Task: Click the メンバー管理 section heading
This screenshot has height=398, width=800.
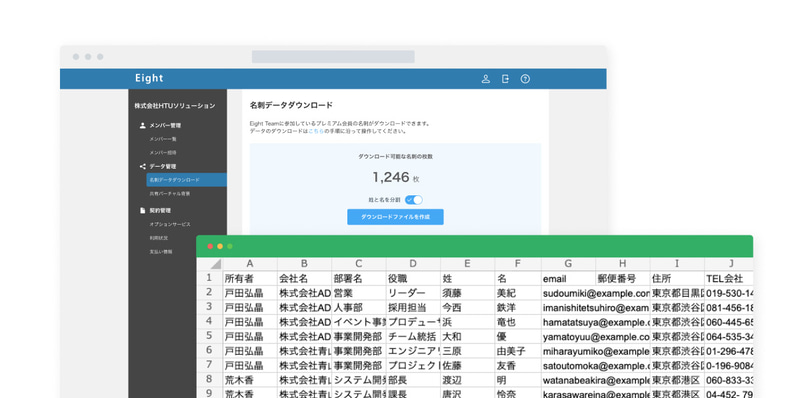Action: click(x=165, y=125)
